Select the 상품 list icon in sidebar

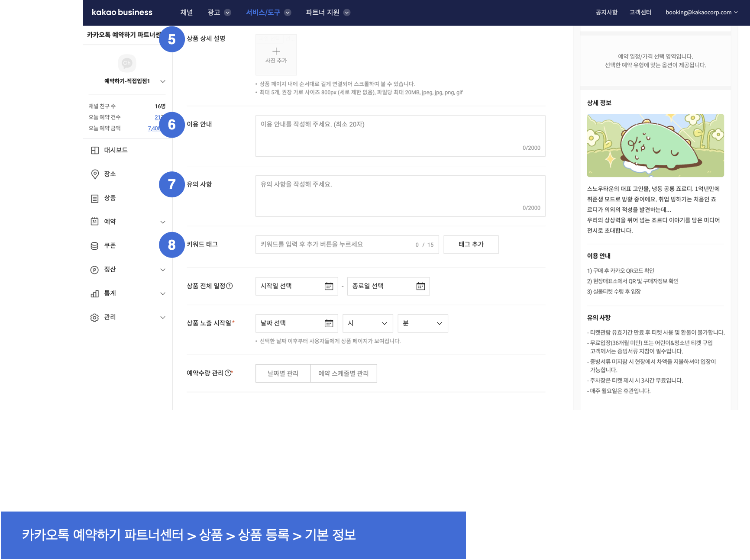(95, 198)
